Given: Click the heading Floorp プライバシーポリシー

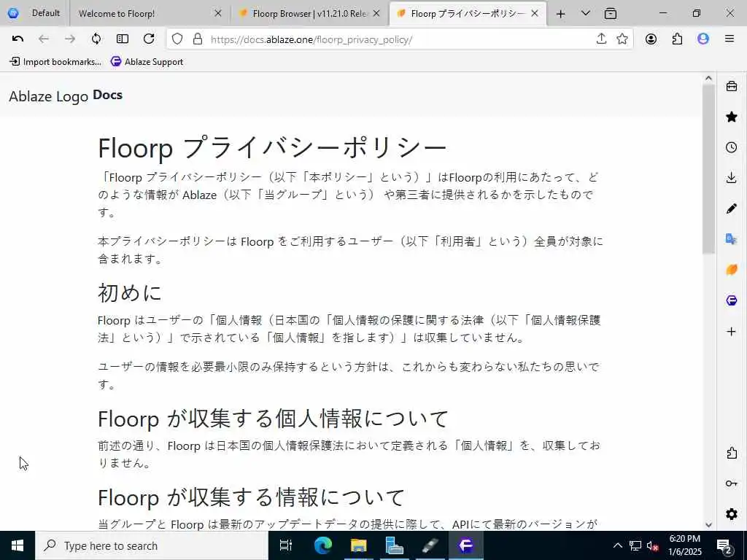Looking at the screenshot, I should (x=273, y=147).
